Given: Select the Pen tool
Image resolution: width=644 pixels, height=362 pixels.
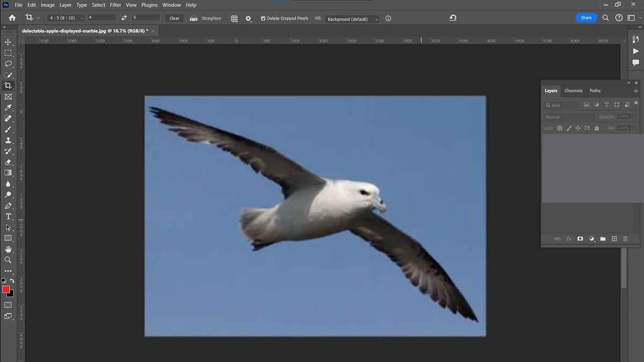Looking at the screenshot, I should (8, 206).
